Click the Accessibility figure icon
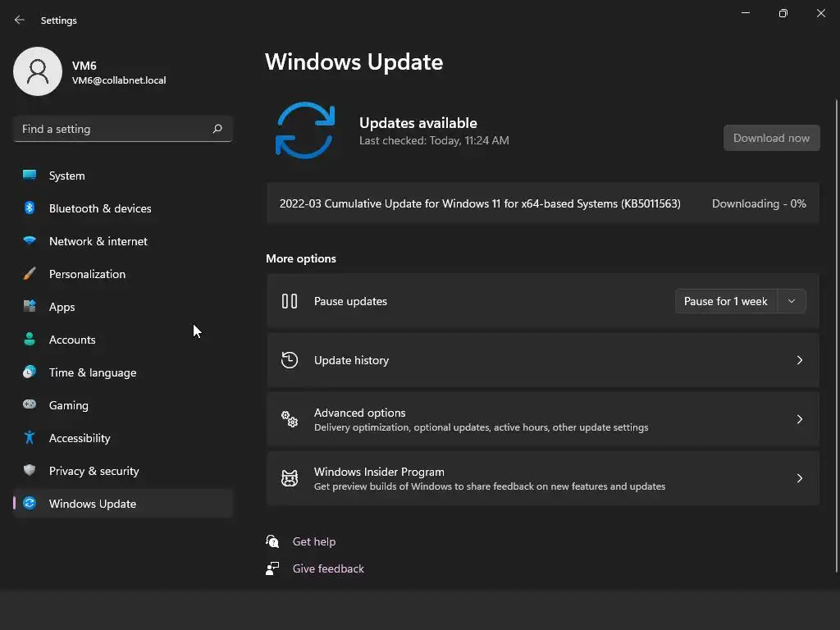The image size is (840, 630). pyautogui.click(x=30, y=438)
